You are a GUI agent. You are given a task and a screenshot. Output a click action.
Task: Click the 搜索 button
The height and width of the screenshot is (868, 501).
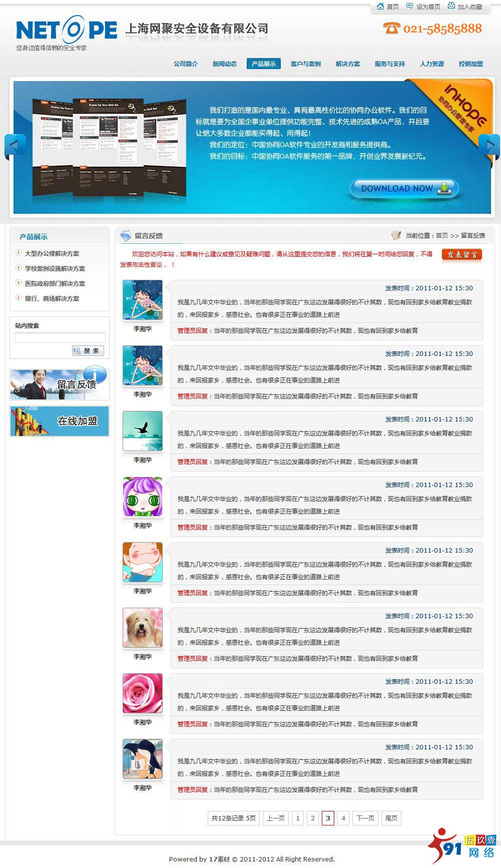click(x=88, y=350)
